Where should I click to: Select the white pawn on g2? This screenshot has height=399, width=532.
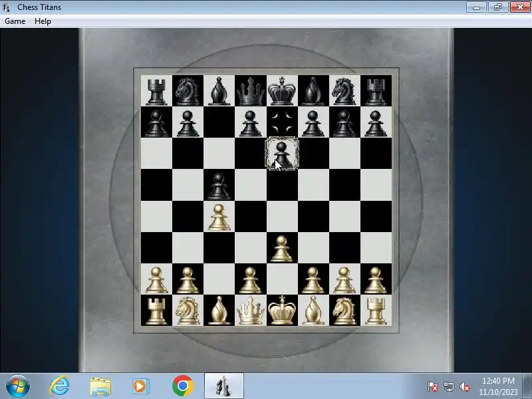[344, 280]
